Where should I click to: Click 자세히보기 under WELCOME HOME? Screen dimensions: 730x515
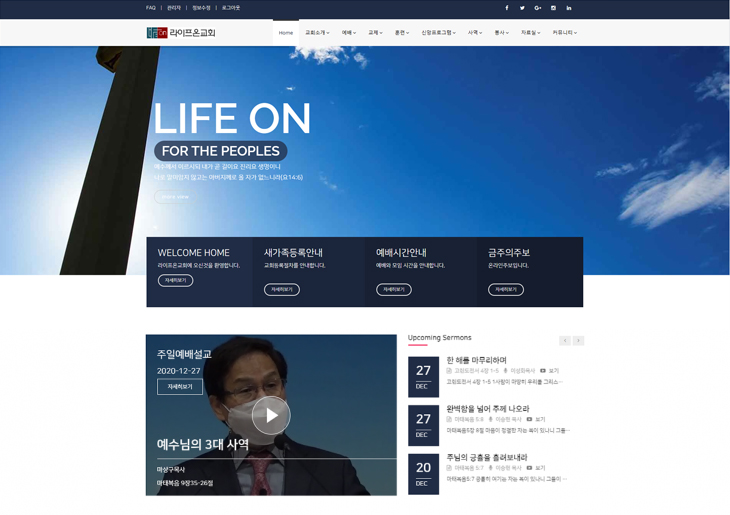pyautogui.click(x=176, y=280)
